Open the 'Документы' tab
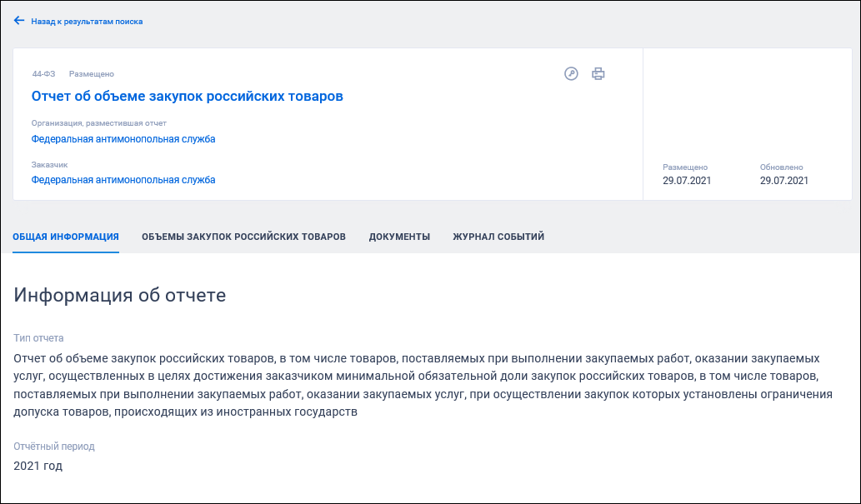The height and width of the screenshot is (504, 861). point(399,237)
